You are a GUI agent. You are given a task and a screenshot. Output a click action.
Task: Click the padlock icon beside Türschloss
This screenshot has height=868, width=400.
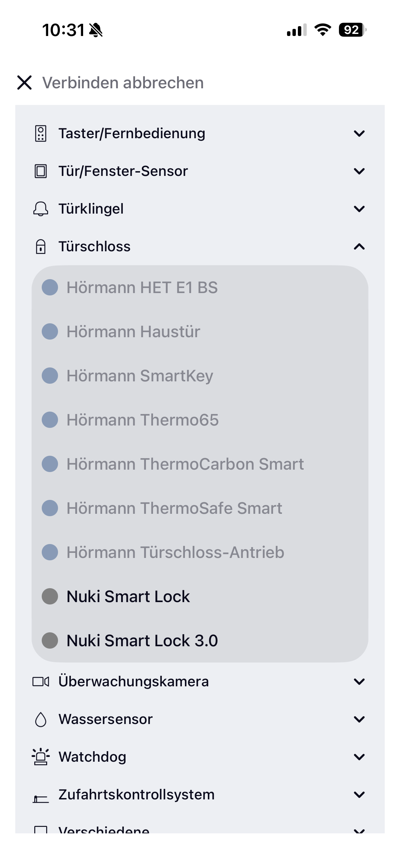click(41, 247)
